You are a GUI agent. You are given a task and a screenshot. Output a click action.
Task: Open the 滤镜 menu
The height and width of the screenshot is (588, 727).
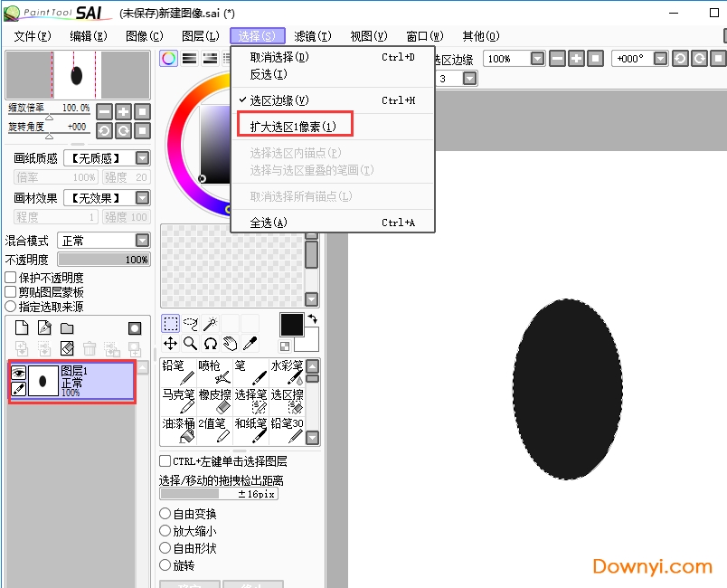pos(312,36)
